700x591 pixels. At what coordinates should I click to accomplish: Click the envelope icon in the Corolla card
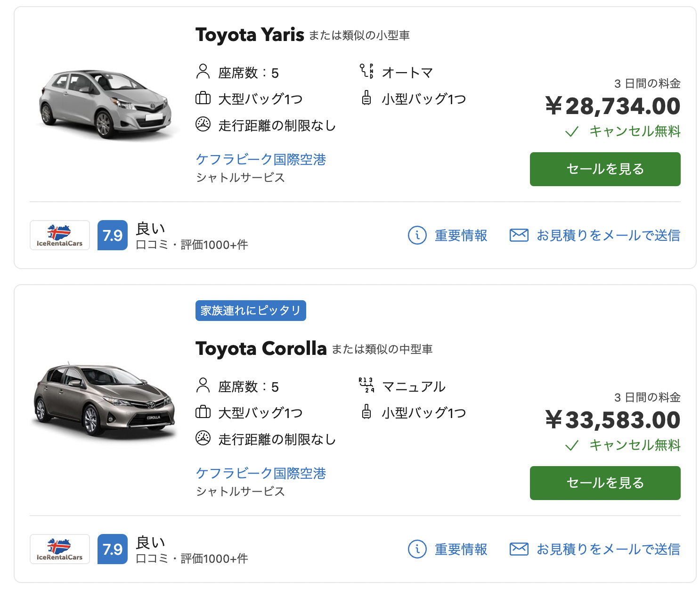click(x=519, y=549)
